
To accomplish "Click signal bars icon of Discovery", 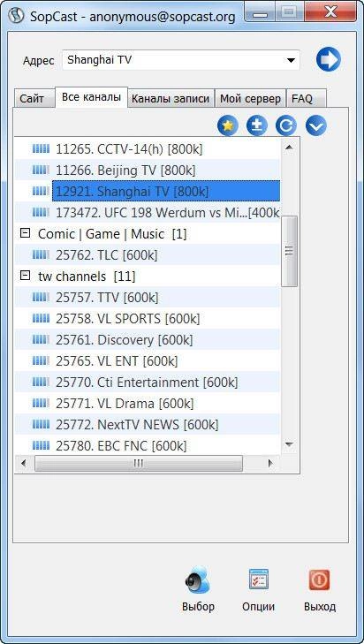I will (x=41, y=339).
